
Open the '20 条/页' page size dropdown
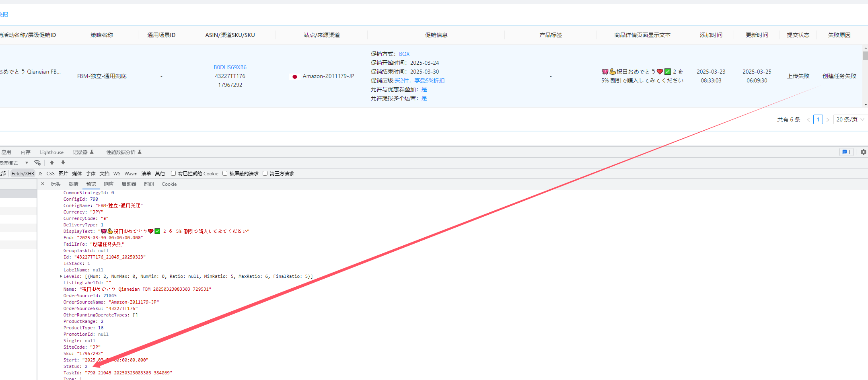tap(850, 119)
